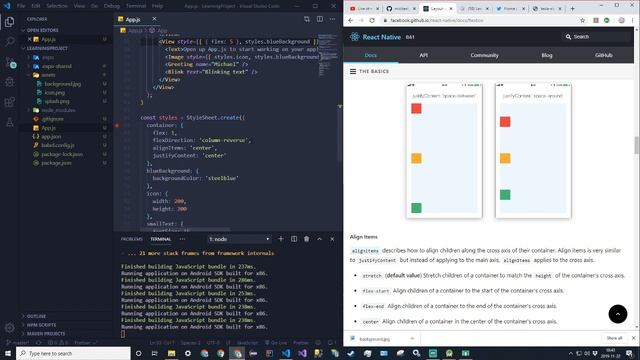640x360 pixels.
Task: Switch to the Twitter tab in Chrome
Action: point(510,9)
